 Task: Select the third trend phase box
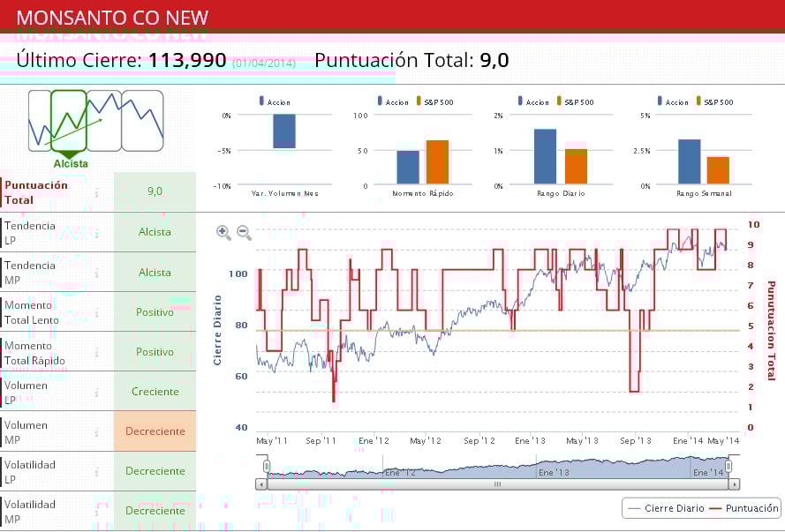[x=104, y=121]
